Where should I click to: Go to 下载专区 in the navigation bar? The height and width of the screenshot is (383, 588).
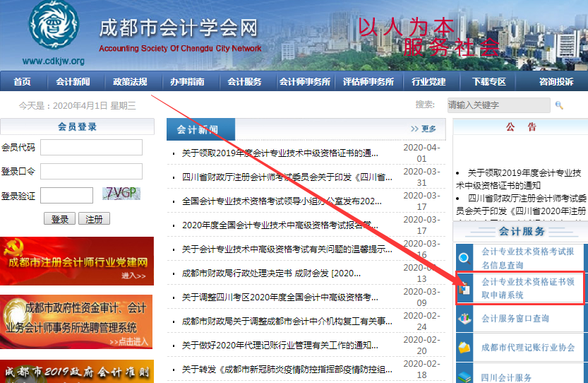point(489,82)
